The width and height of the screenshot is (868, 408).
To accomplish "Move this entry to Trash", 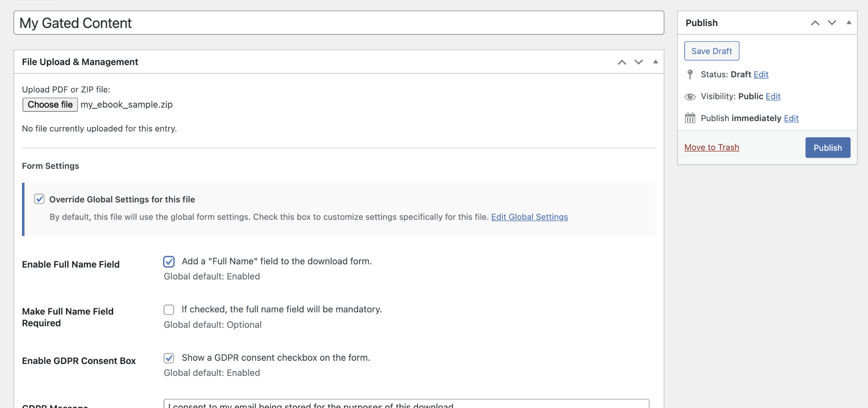I will [x=711, y=147].
